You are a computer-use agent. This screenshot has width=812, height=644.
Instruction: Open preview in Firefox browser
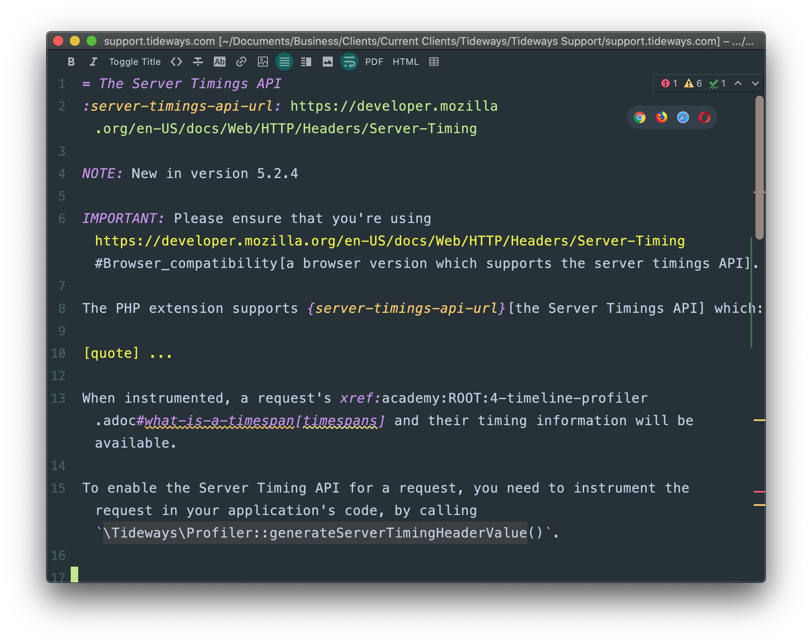(x=661, y=117)
